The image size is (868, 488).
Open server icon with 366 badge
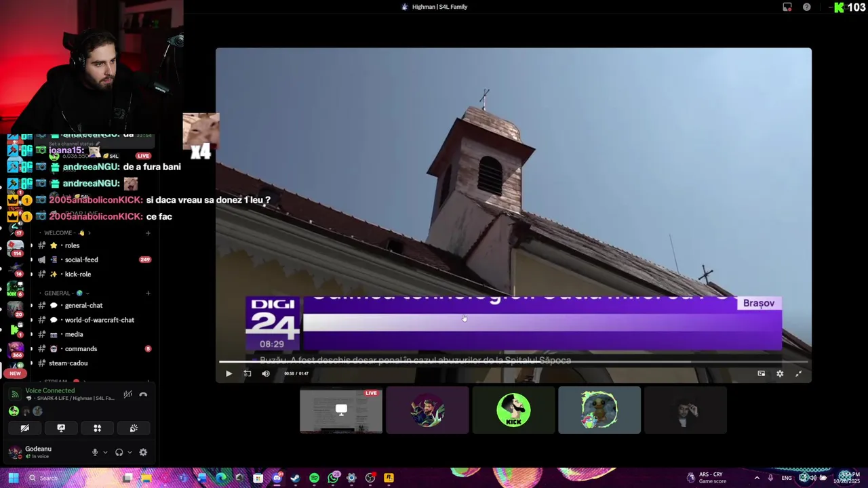(15, 350)
